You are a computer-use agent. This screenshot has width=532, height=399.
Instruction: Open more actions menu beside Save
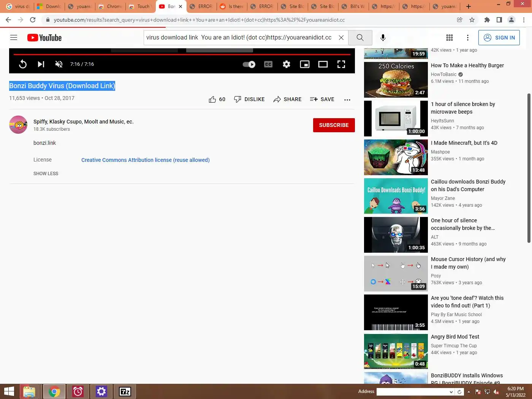pyautogui.click(x=347, y=100)
